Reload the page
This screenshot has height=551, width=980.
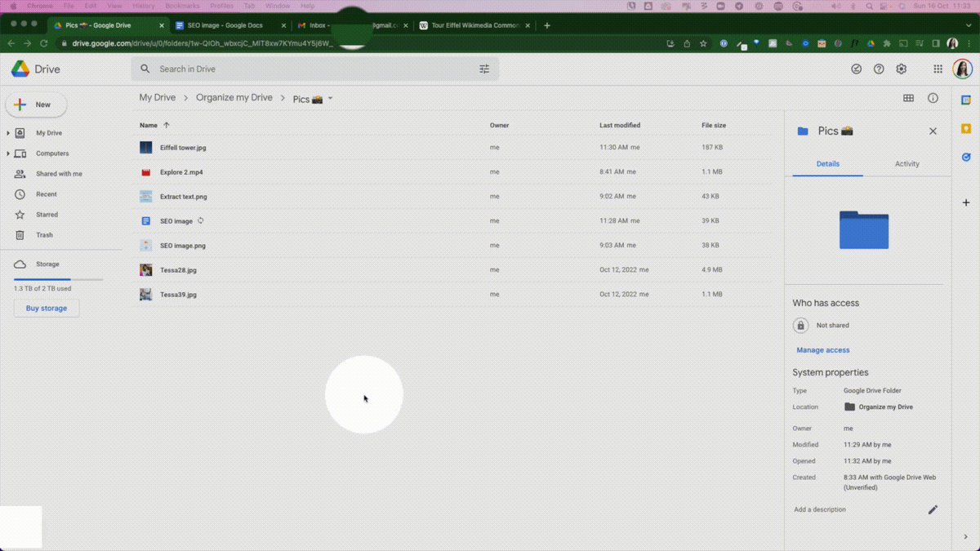(44, 43)
